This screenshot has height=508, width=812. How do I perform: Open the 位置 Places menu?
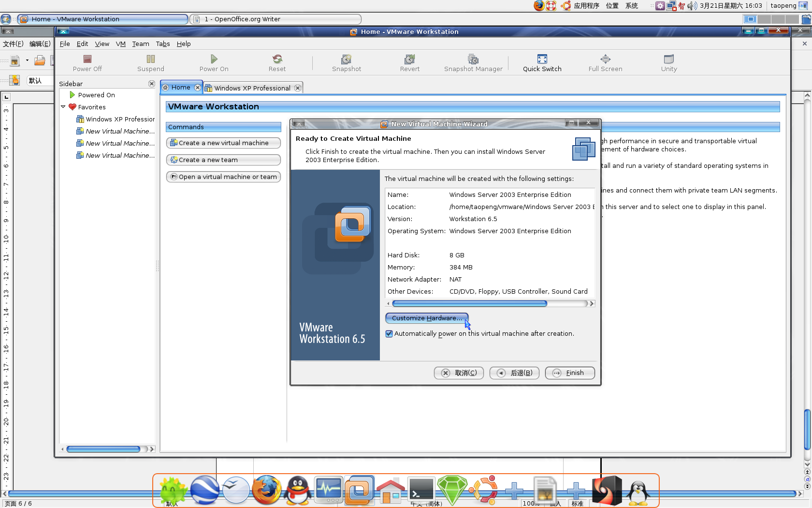pyautogui.click(x=612, y=6)
